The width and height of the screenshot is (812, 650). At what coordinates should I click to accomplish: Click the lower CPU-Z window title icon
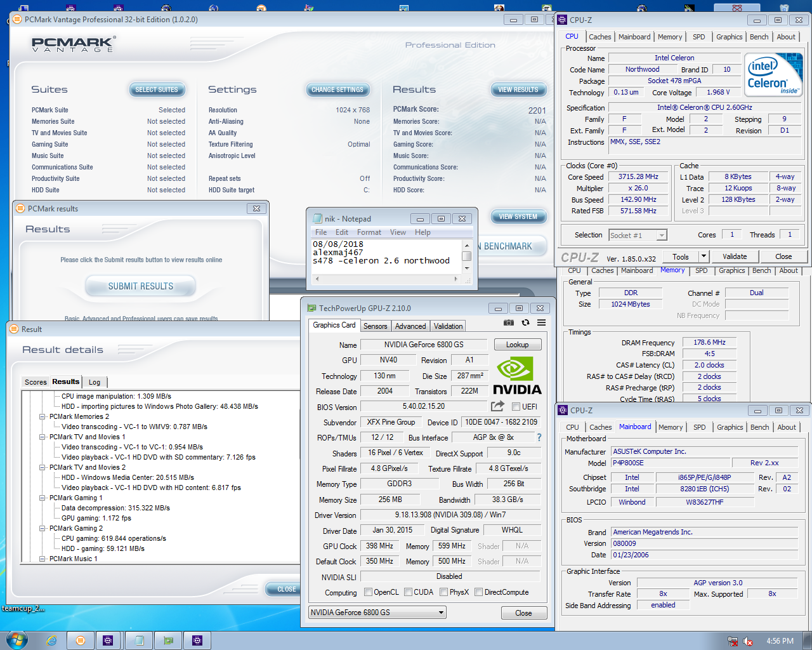tap(563, 410)
